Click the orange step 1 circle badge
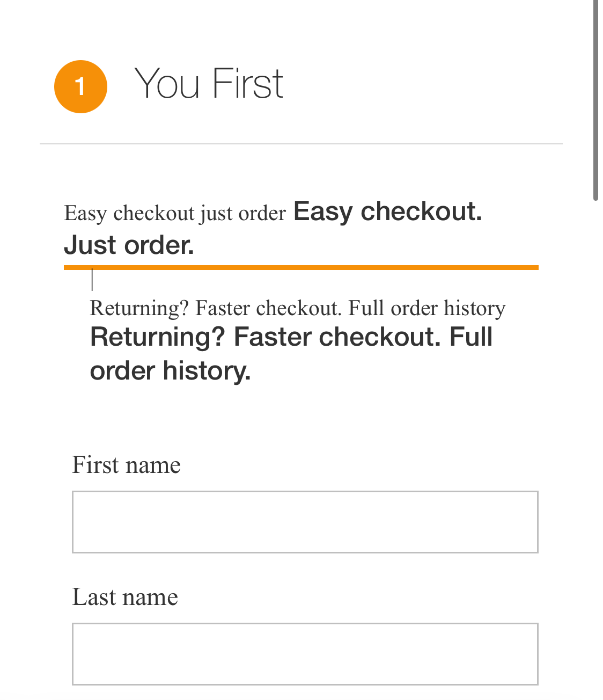Image resolution: width=603 pixels, height=700 pixels. [80, 86]
